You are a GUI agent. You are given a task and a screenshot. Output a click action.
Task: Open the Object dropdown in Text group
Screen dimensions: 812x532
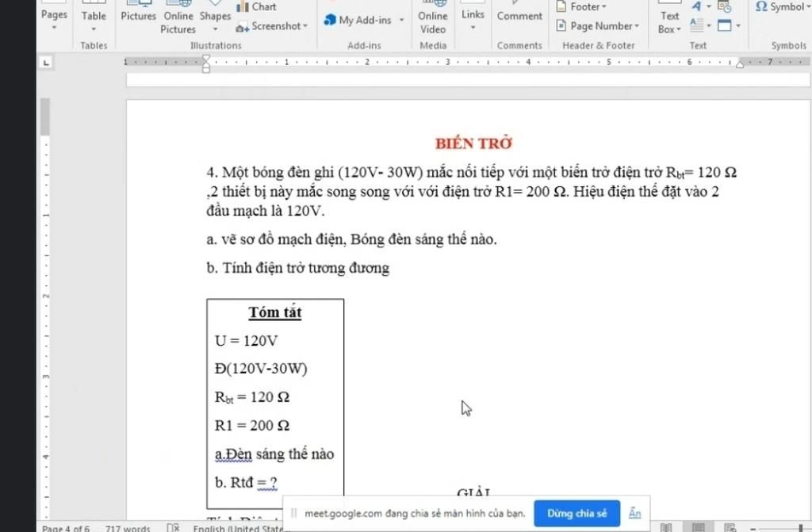click(729, 25)
